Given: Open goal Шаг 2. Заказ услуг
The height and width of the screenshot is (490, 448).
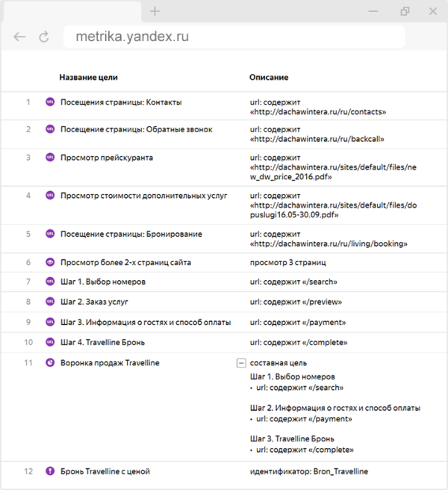Looking at the screenshot, I should coord(94,302).
